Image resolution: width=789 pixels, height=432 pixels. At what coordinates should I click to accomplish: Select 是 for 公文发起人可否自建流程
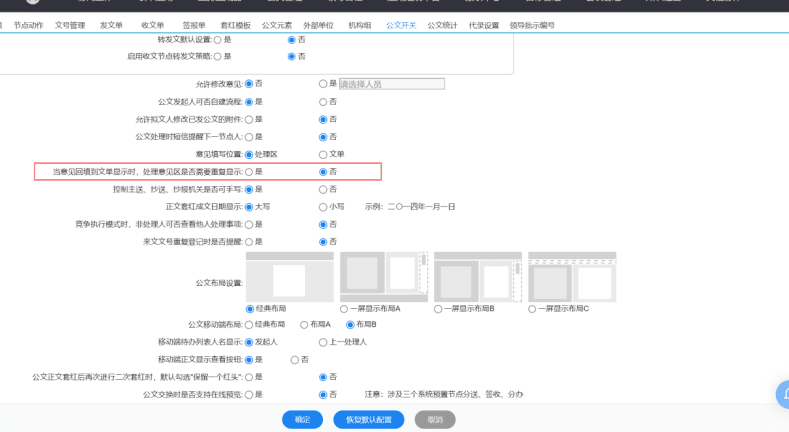(x=249, y=102)
